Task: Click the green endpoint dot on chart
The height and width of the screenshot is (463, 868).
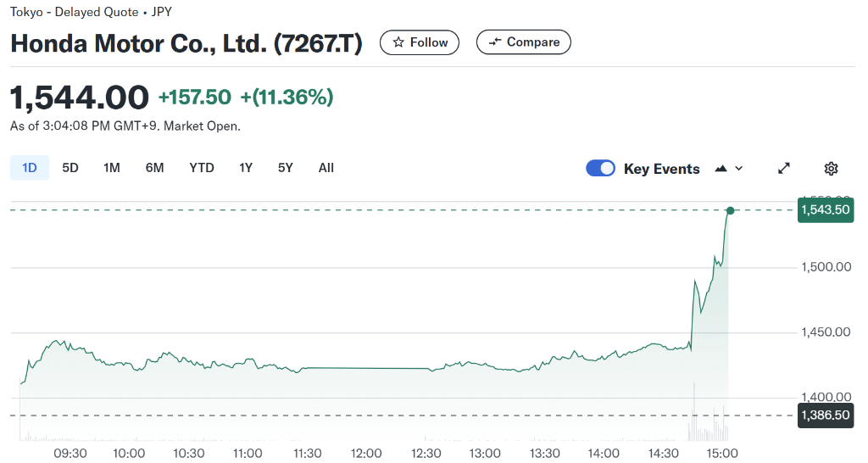Action: pyautogui.click(x=730, y=209)
